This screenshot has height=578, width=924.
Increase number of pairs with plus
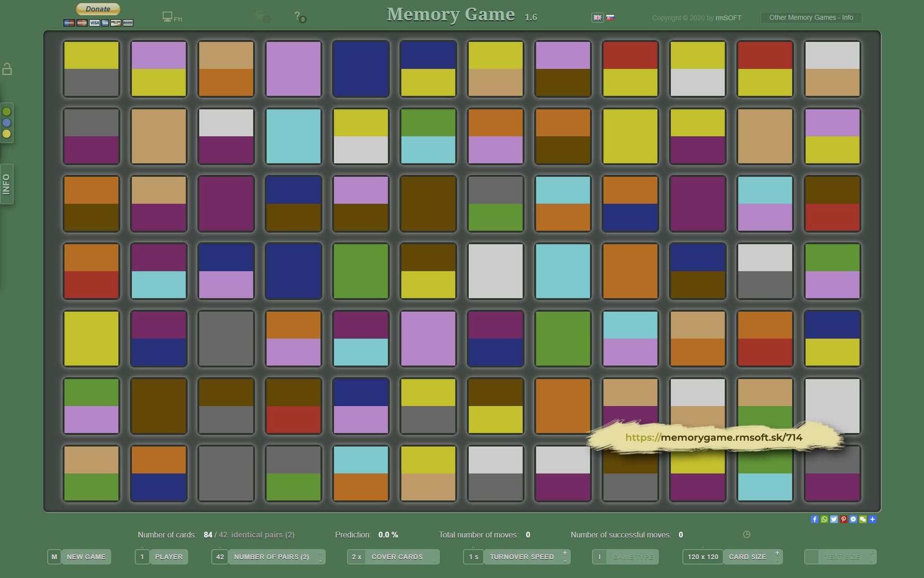click(320, 552)
